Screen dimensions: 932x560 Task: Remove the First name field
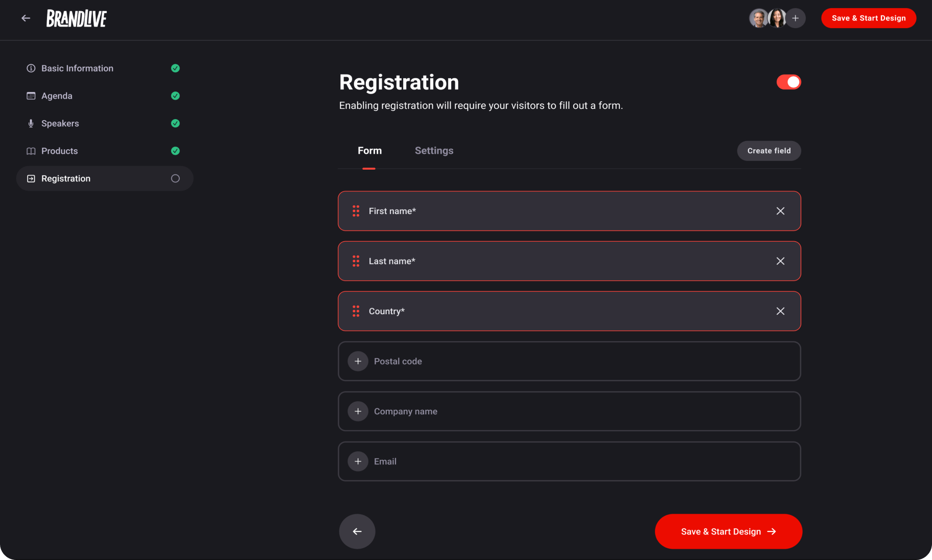(780, 211)
